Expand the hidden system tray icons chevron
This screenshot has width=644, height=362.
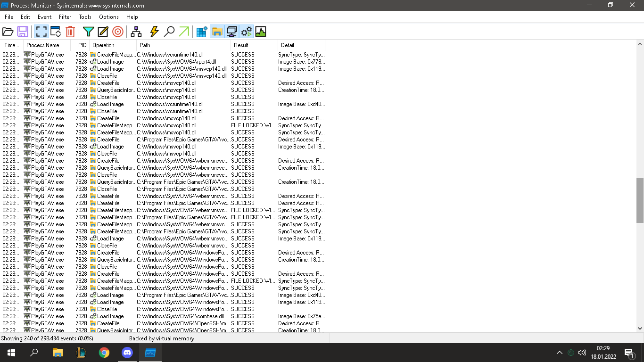click(560, 353)
